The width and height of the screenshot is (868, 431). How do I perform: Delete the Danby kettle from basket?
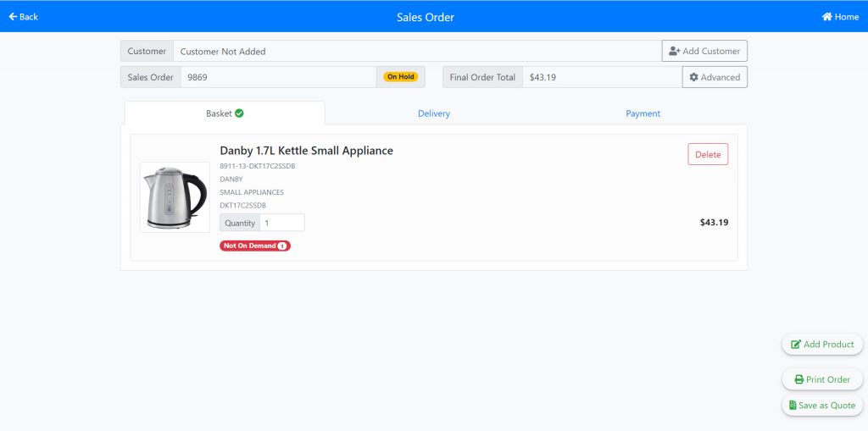pyautogui.click(x=708, y=154)
